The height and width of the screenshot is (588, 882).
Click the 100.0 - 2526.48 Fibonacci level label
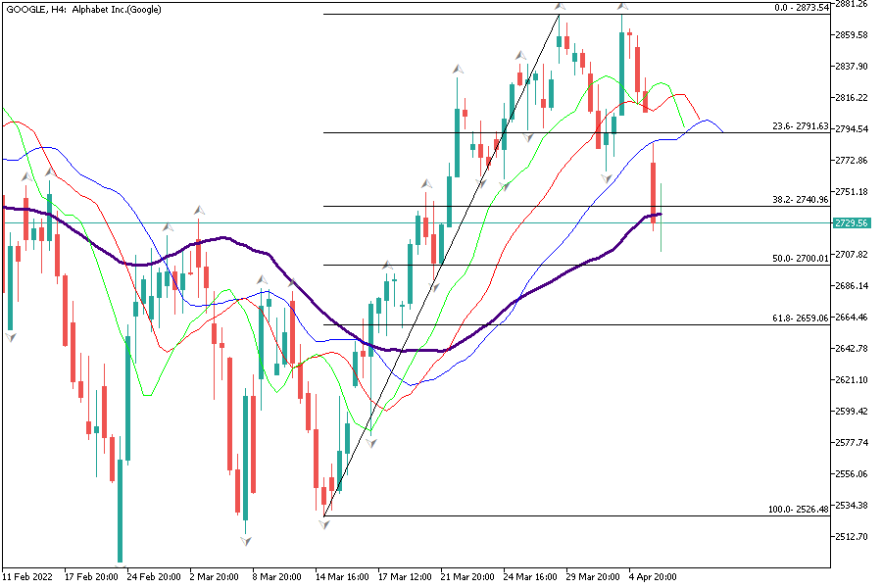tap(797, 510)
